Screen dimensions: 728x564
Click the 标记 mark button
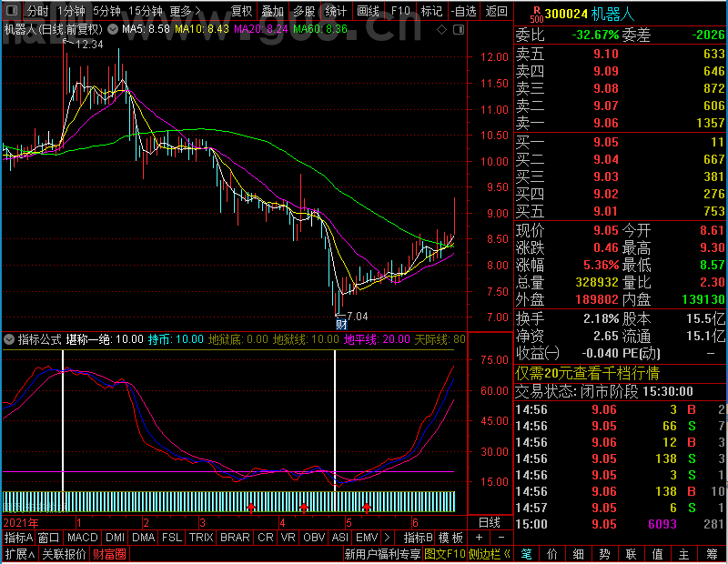[x=431, y=11]
